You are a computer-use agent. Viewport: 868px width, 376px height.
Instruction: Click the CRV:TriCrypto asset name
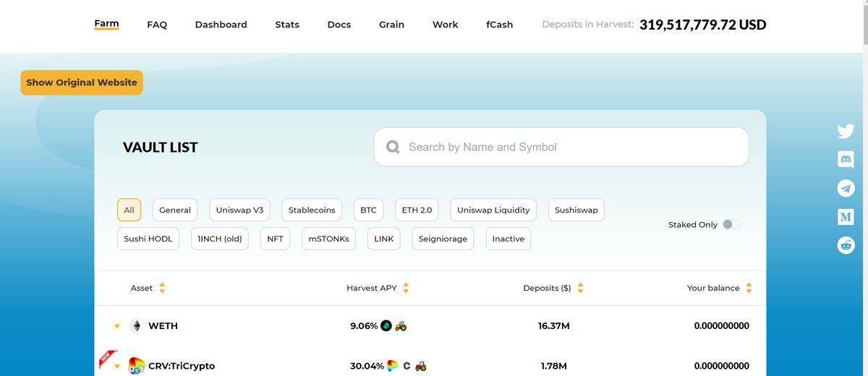(x=182, y=366)
